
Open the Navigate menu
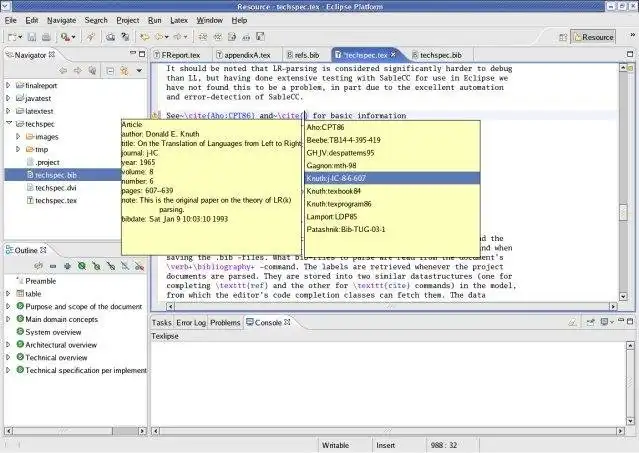62,20
